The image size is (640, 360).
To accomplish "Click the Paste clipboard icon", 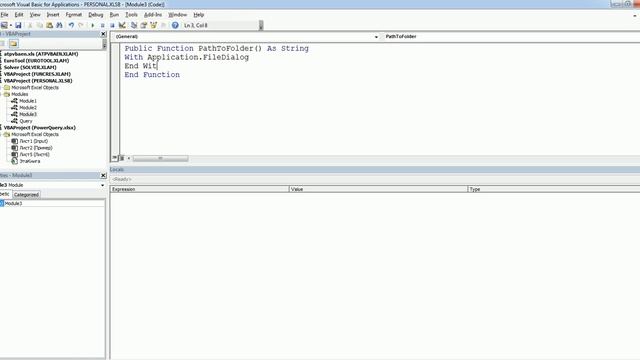I will pos(49,25).
